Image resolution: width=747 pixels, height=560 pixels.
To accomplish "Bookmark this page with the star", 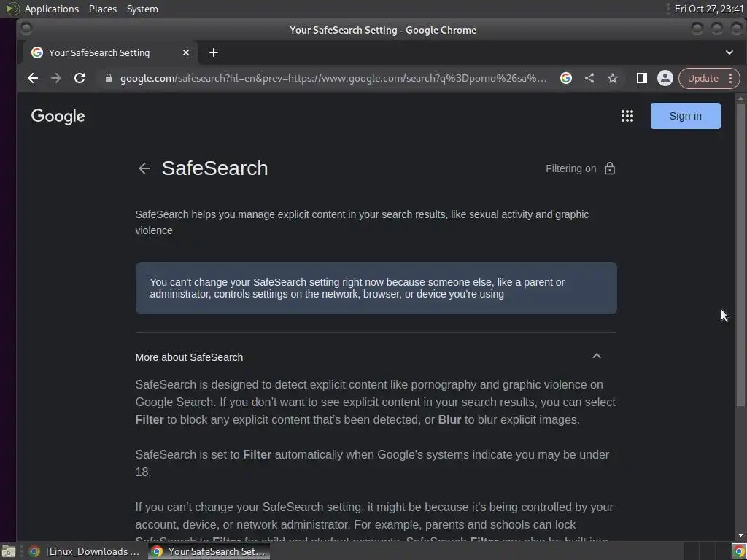I will coord(613,78).
